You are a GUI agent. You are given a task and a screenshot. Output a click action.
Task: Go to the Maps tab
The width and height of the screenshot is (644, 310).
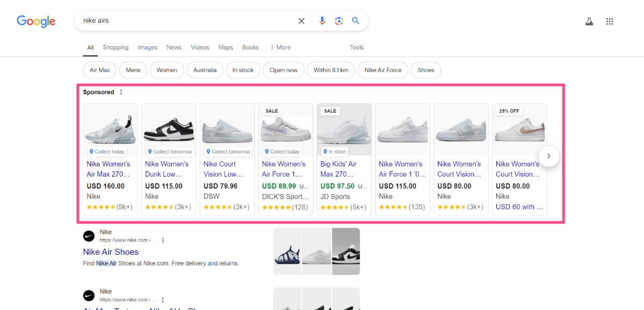(226, 47)
